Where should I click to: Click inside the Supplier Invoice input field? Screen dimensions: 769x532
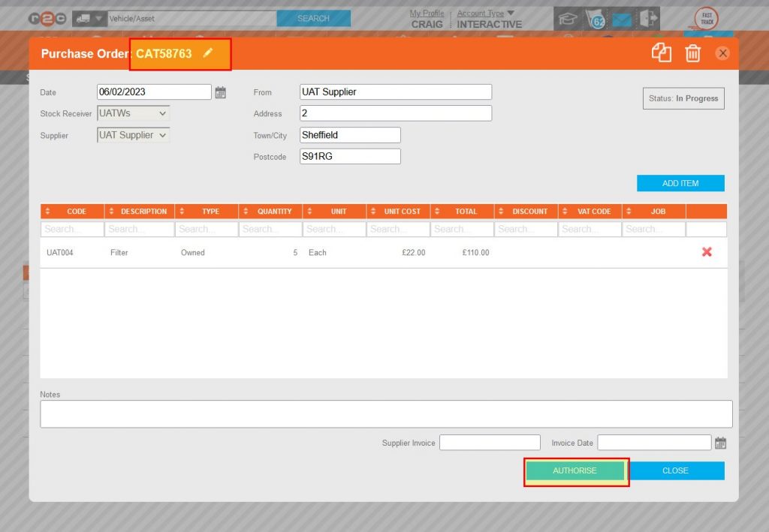490,442
